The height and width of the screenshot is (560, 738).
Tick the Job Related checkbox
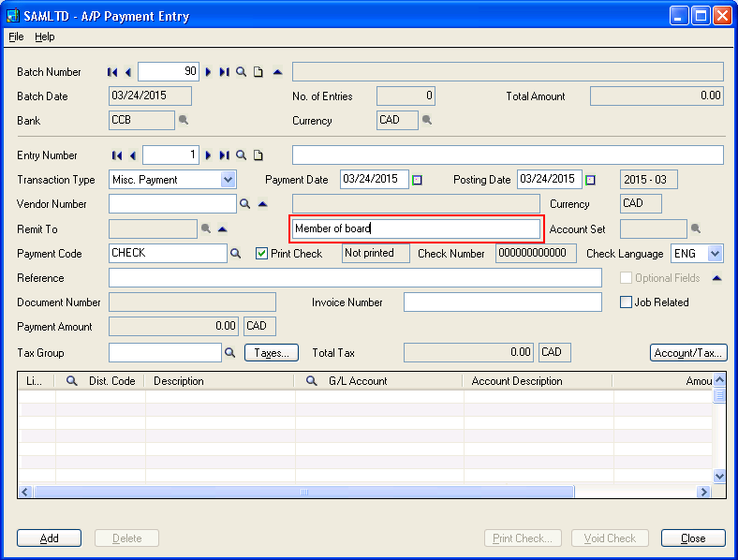626,302
